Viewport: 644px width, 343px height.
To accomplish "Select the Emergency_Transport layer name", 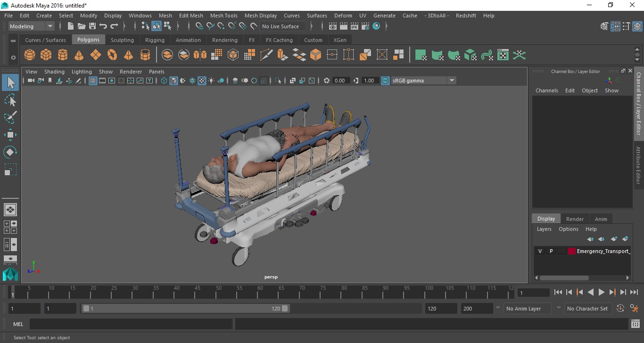I will point(603,251).
